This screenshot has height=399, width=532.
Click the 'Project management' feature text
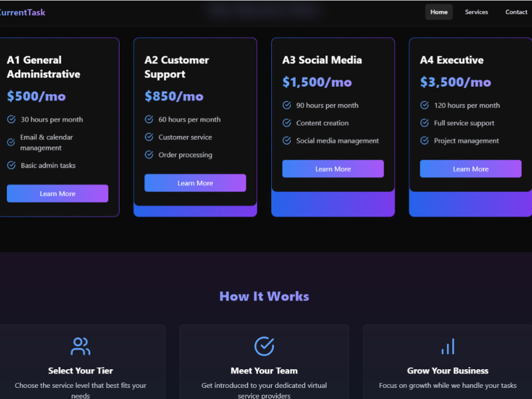pyautogui.click(x=467, y=140)
